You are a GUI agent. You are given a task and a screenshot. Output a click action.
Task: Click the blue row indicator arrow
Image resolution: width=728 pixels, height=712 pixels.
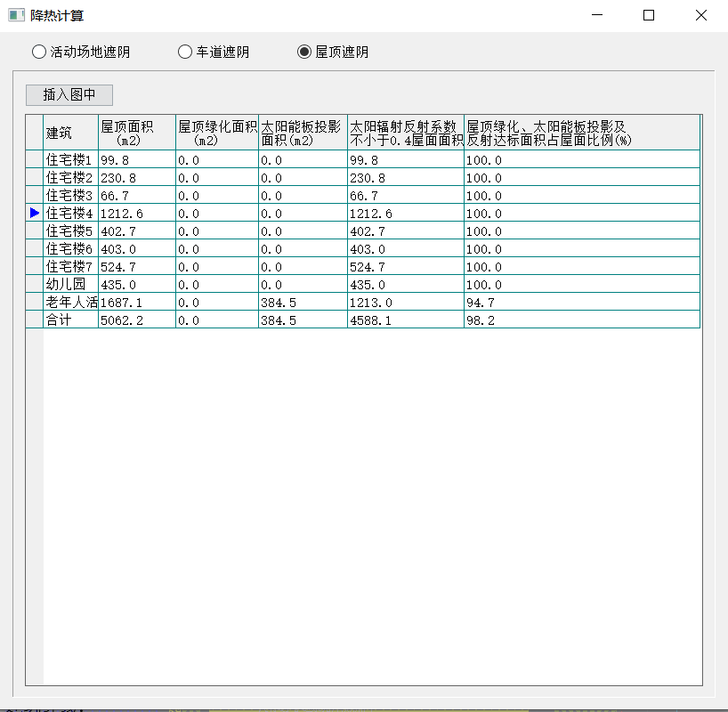click(x=35, y=213)
